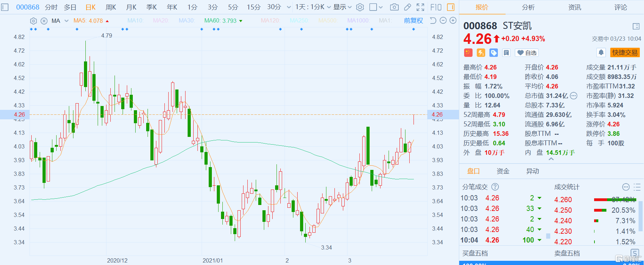Click the price alert bell icon

(x=601, y=53)
